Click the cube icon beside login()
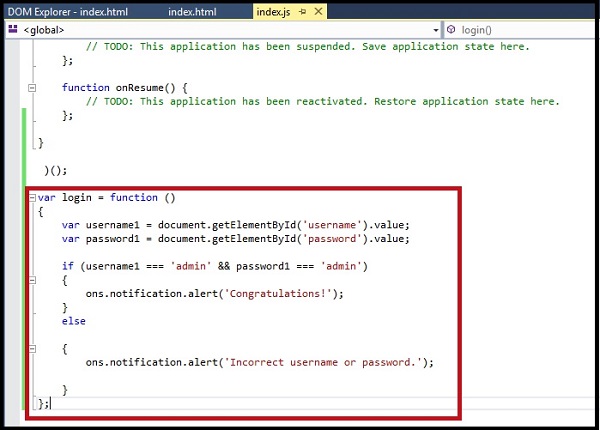Viewport: 600px width, 430px height. coord(451,29)
